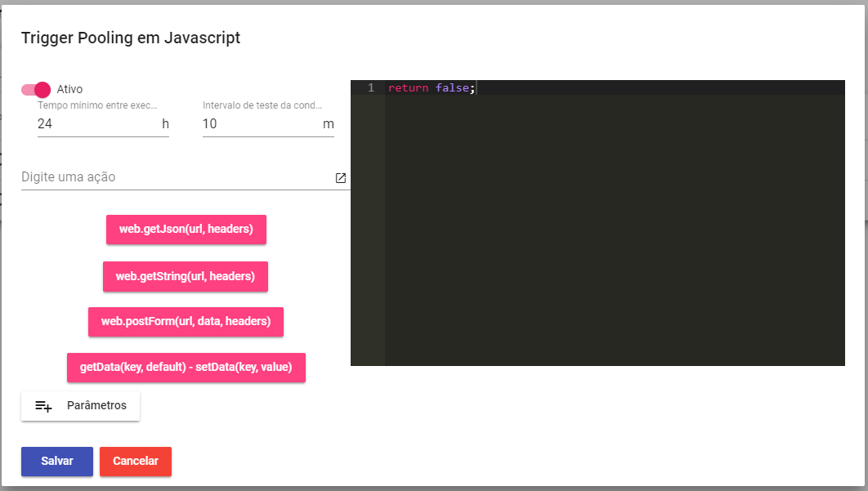Click the Cancelar button
This screenshot has width=868, height=491.
coord(136,461)
